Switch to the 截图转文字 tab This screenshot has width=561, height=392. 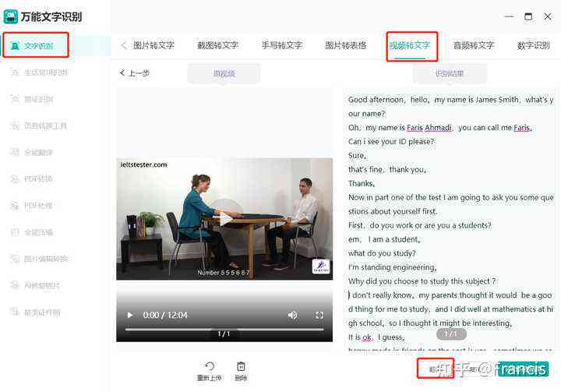217,45
